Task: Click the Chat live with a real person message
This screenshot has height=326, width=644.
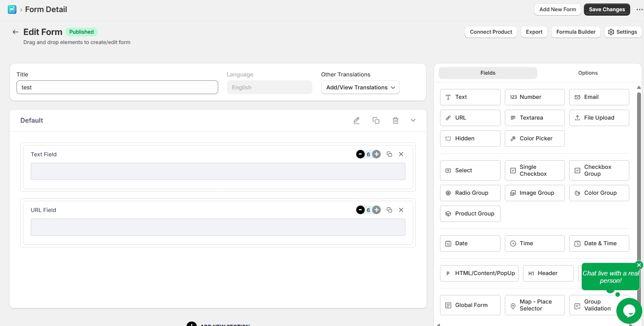Action: tap(610, 277)
